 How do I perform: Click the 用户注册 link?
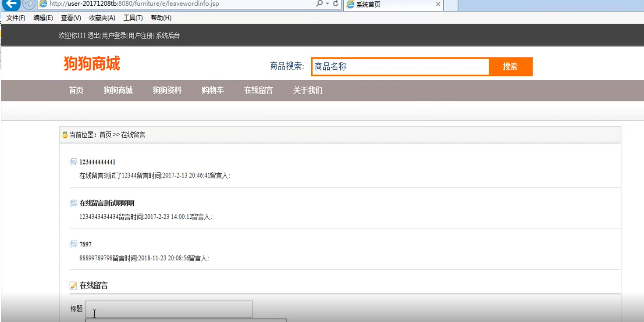pyautogui.click(x=141, y=36)
